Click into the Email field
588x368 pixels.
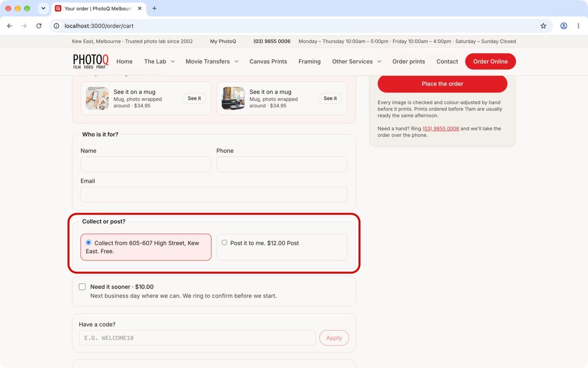coord(214,195)
